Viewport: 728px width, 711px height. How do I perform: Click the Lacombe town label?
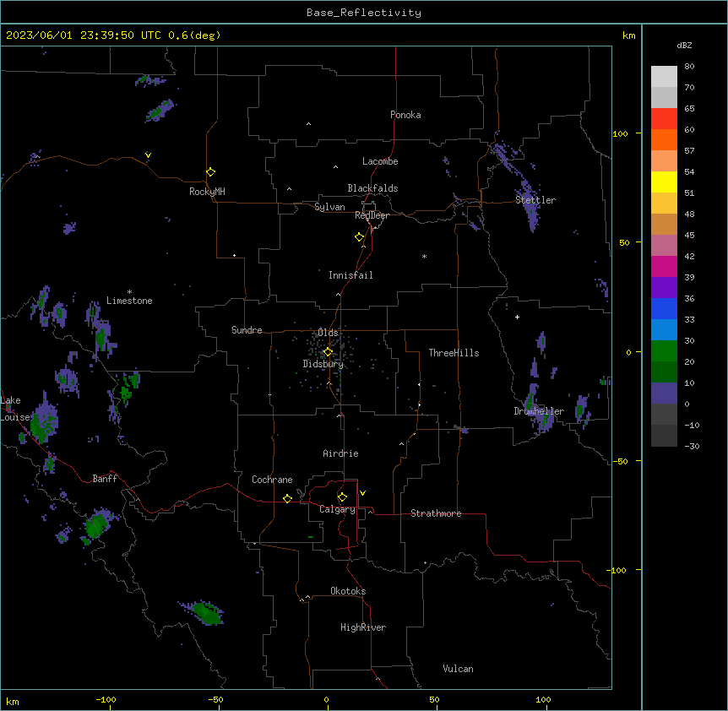click(380, 161)
